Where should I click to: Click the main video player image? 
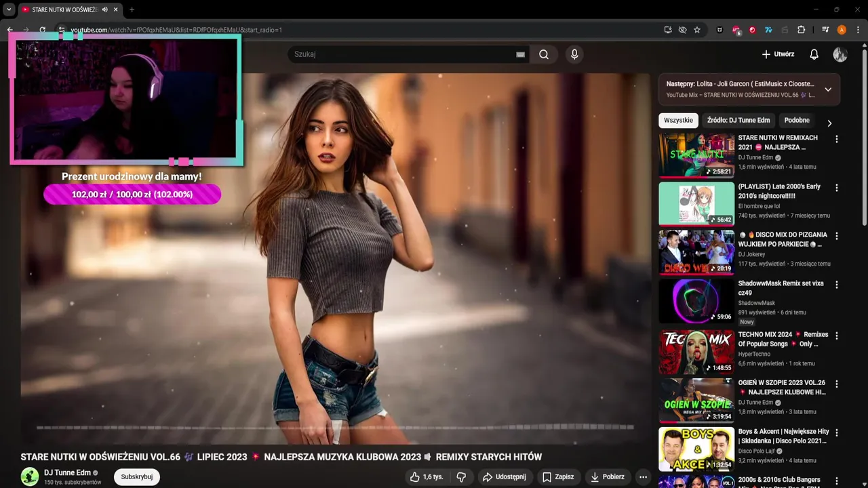coord(336,259)
